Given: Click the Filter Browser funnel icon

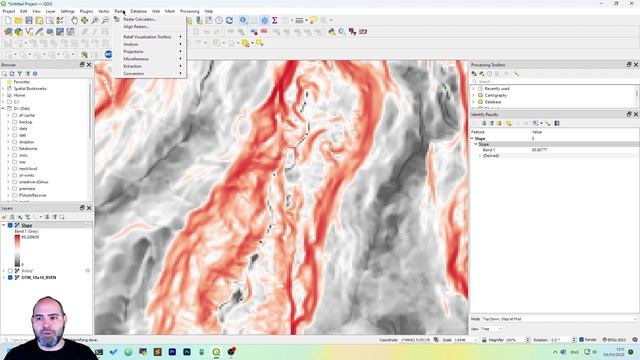Looking at the screenshot, I should pos(20,74).
